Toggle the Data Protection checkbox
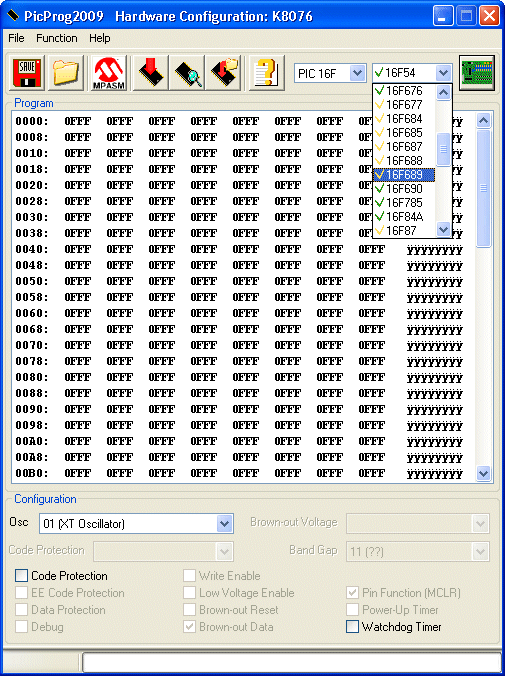 (x=21, y=610)
